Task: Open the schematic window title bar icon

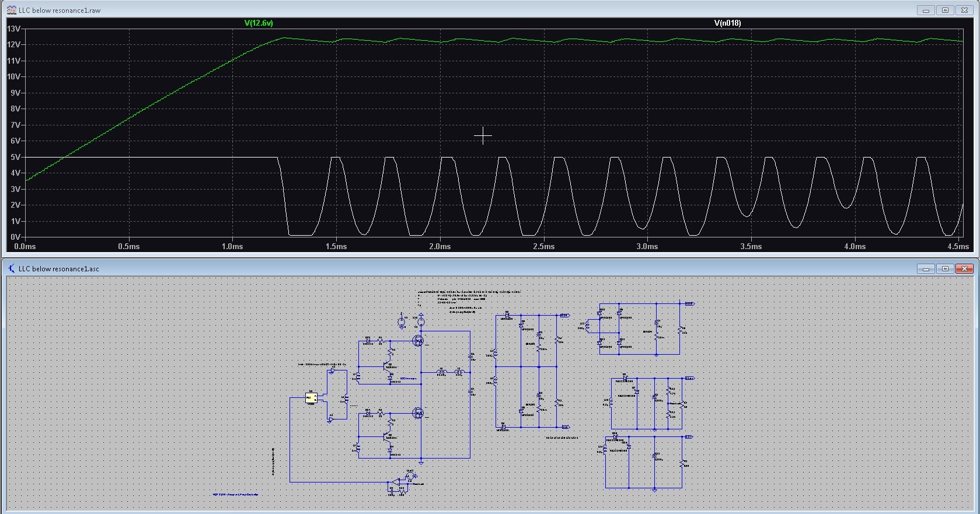Action: tap(11, 268)
